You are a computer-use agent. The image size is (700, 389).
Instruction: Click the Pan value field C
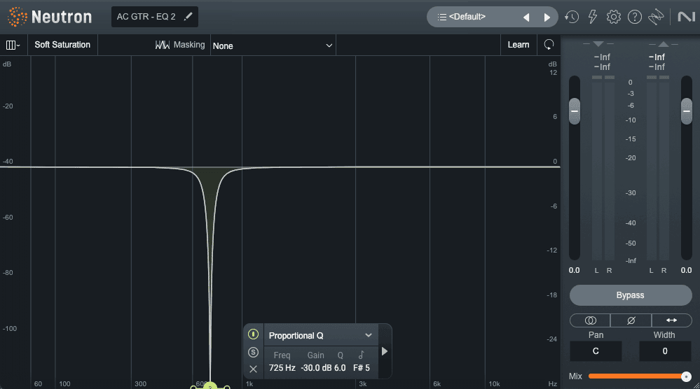(596, 351)
